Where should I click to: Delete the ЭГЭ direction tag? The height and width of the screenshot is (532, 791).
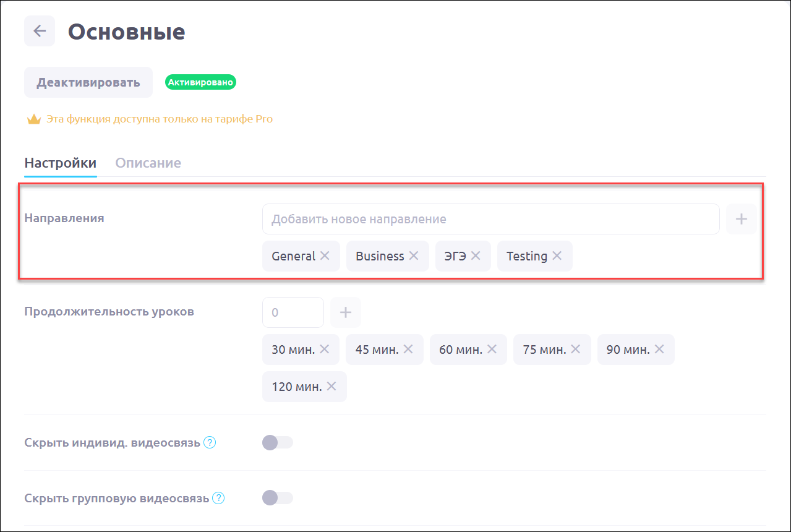pos(476,256)
